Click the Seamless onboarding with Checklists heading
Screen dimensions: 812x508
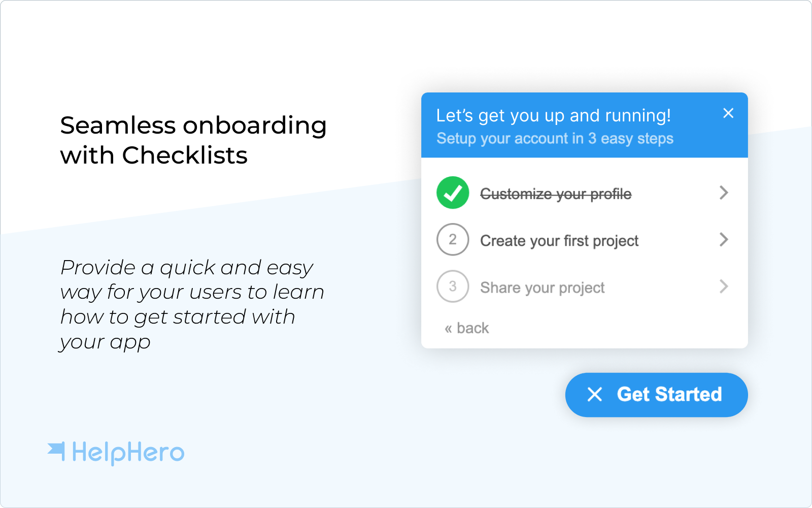click(193, 140)
